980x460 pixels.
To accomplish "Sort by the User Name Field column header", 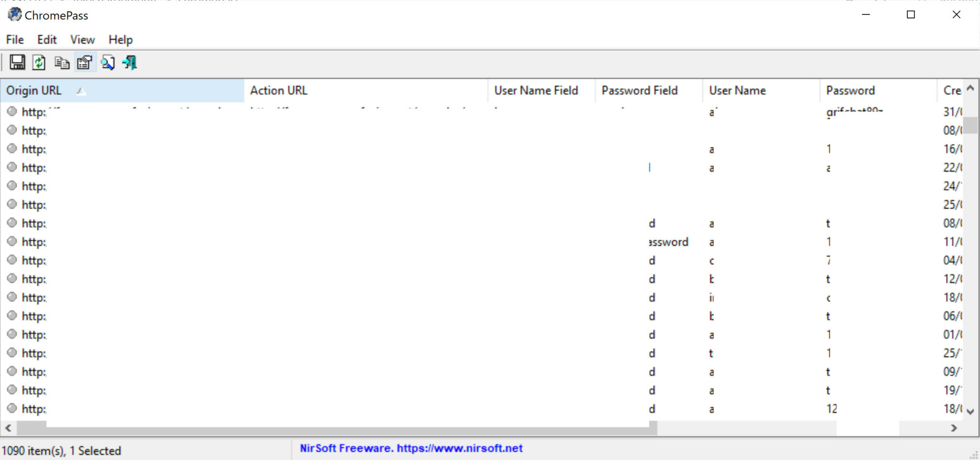I will [542, 90].
